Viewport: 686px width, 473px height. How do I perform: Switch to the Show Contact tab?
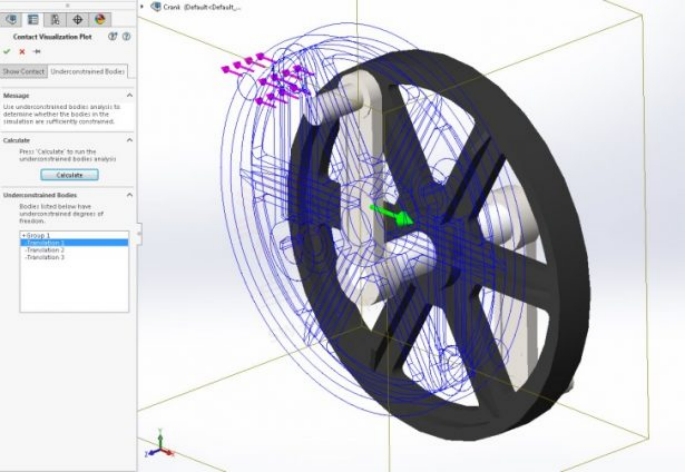(x=24, y=71)
